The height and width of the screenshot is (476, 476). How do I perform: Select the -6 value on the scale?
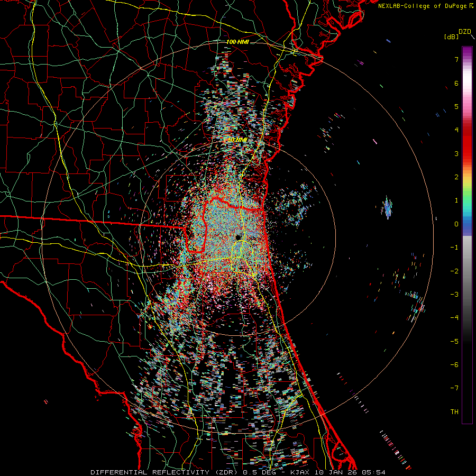click(454, 365)
